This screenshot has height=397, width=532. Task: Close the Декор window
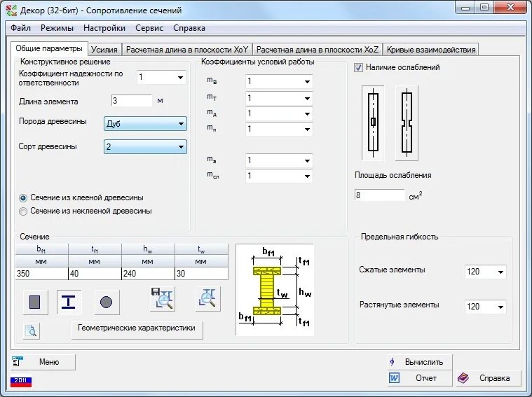coord(510,8)
